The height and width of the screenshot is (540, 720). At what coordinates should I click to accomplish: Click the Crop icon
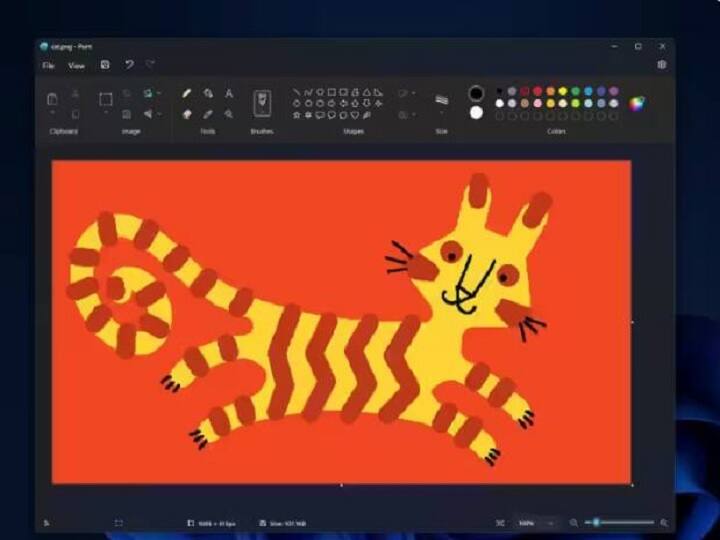coord(127,94)
